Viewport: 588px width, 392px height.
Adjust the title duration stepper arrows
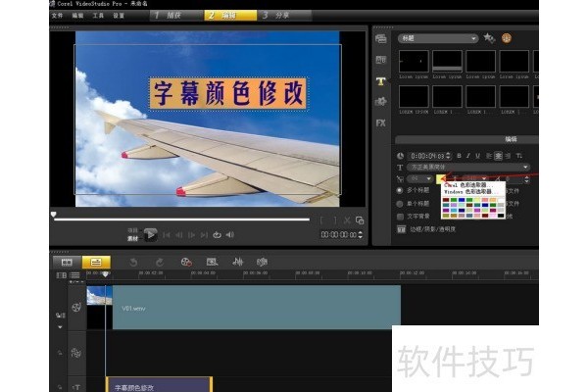[x=448, y=156]
